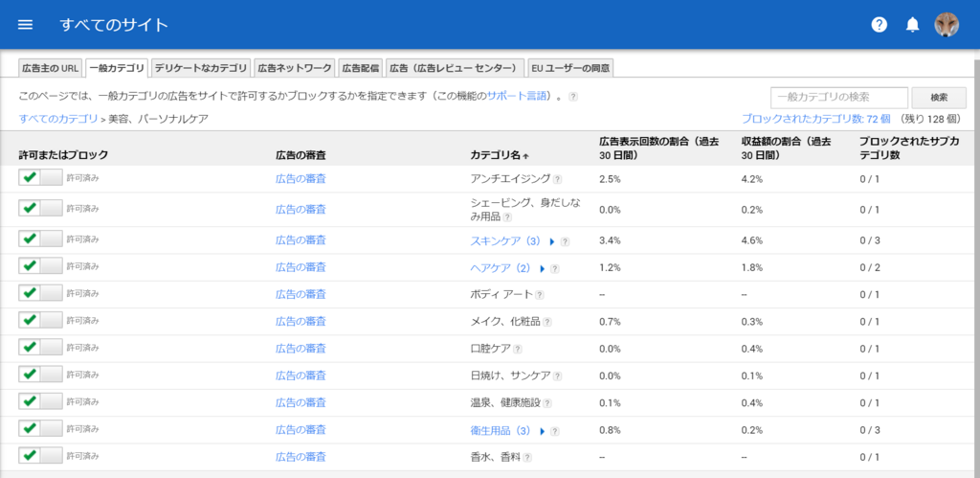
Task: Switch to EU ユーザーの同意 tab
Action: pos(570,68)
